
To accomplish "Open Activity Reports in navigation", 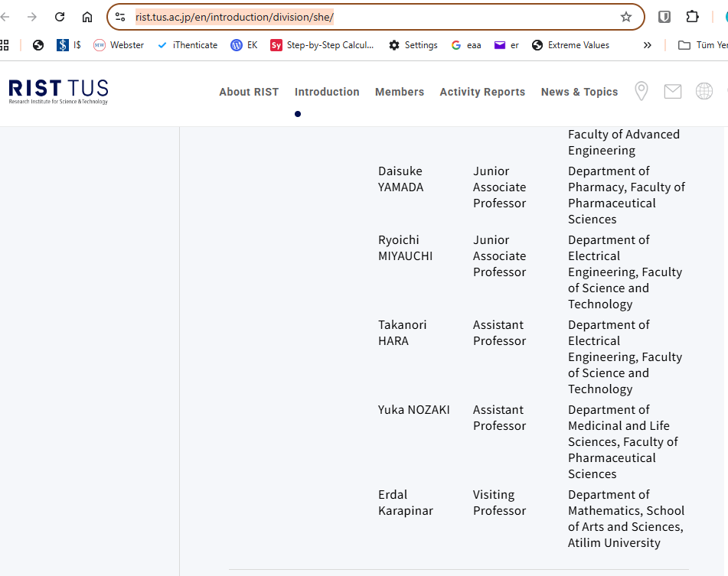I will (482, 92).
